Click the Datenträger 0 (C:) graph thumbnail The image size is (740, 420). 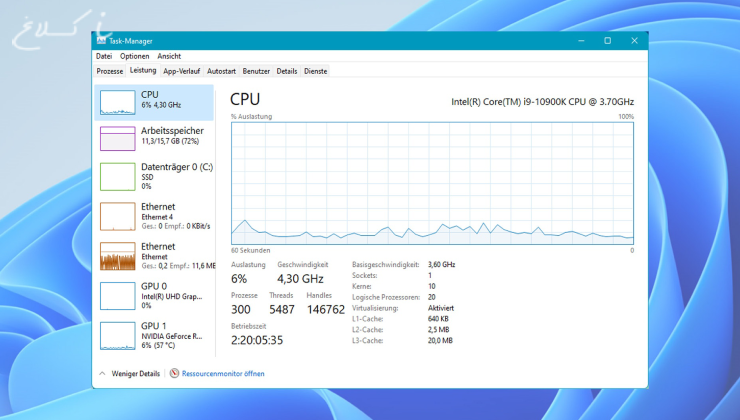[118, 176]
